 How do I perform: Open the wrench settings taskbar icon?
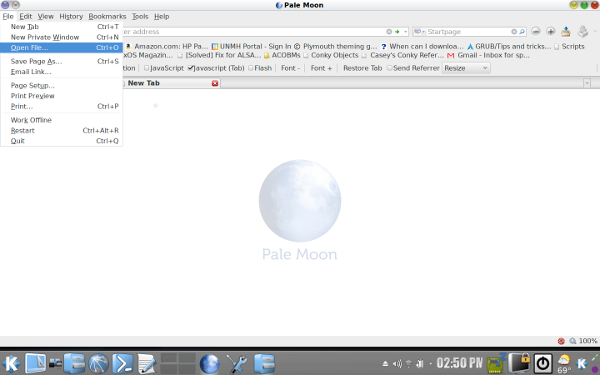[236, 363]
